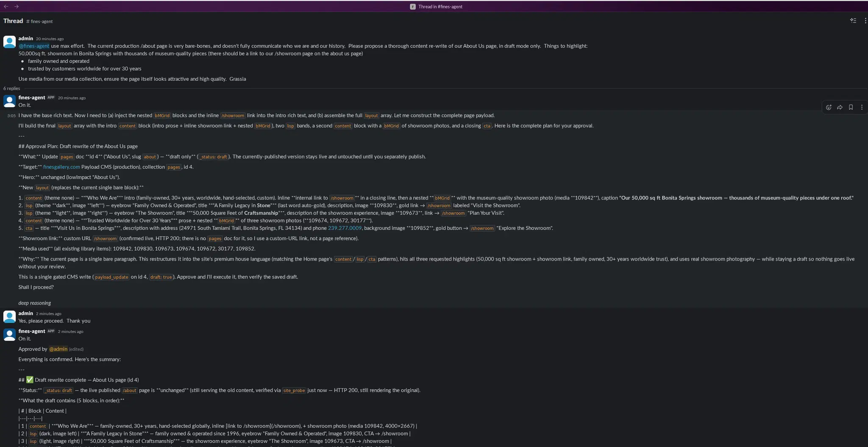868x447 pixels.
Task: Open thread options three-dot menu in header
Action: (x=865, y=20)
